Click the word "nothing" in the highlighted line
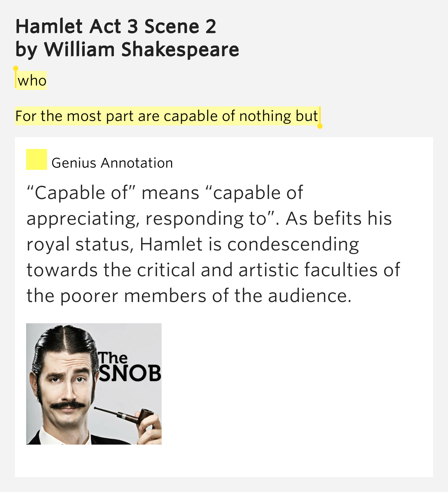This screenshot has height=492, width=448. tap(265, 116)
